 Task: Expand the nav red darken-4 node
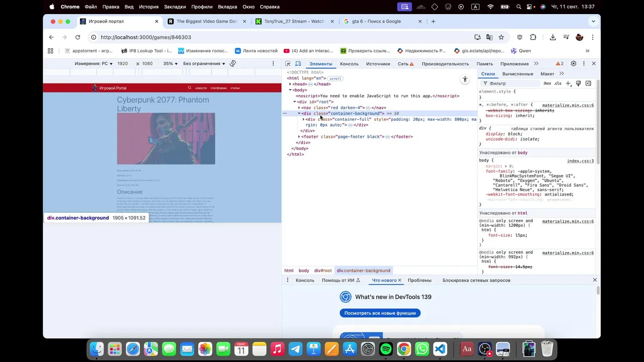click(x=299, y=108)
